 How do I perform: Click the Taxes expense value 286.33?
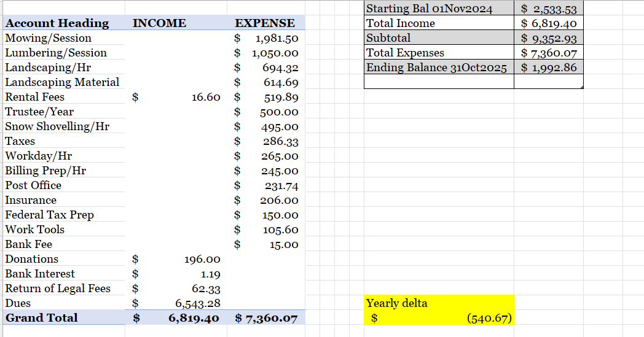coord(268,141)
